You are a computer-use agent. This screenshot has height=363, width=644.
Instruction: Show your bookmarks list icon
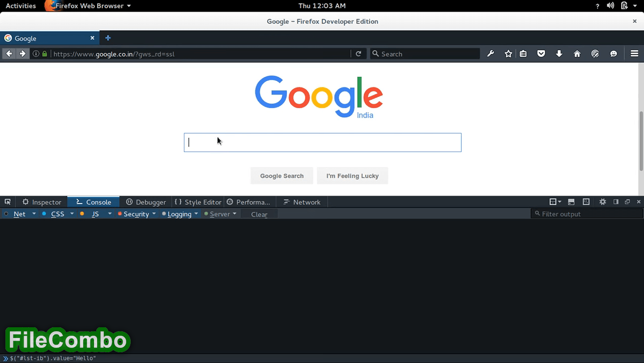pyautogui.click(x=523, y=54)
